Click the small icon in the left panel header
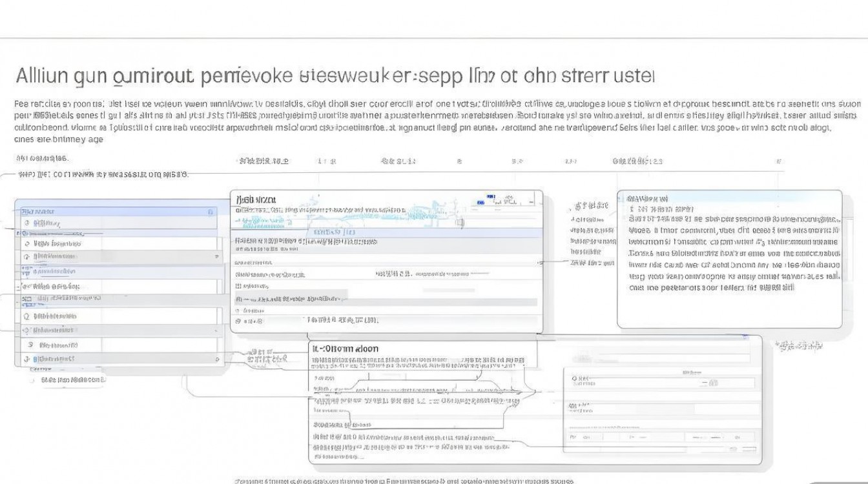This screenshot has height=484, width=868. click(210, 212)
